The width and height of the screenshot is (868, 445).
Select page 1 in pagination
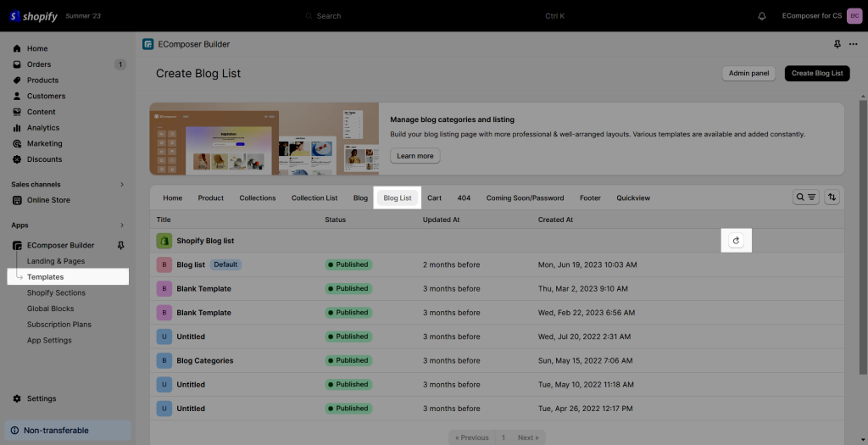coord(504,437)
